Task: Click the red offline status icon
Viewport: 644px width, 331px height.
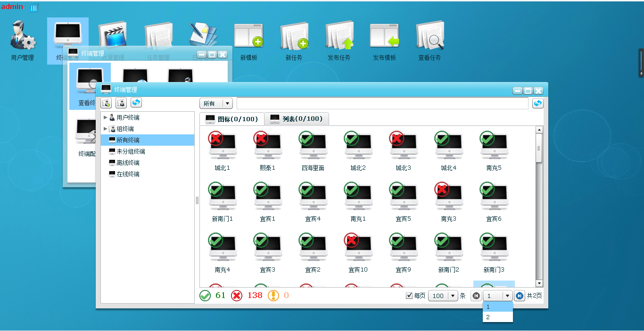Action: tap(237, 296)
